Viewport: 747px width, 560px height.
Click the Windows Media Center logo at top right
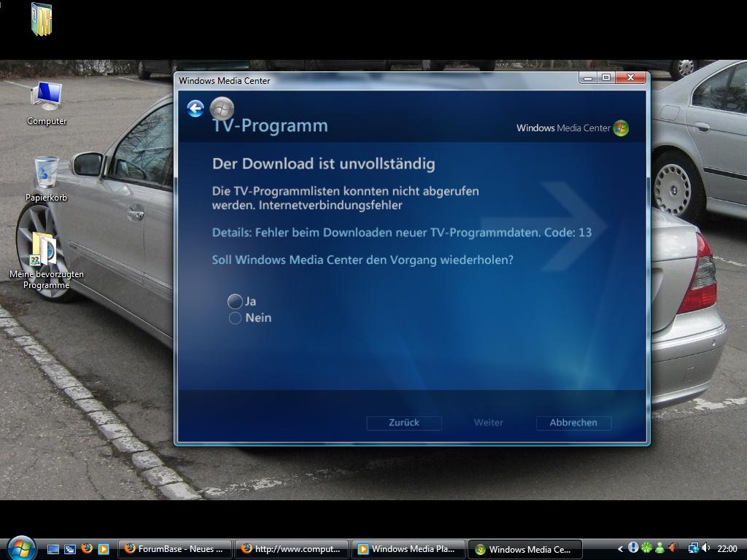[x=572, y=128]
